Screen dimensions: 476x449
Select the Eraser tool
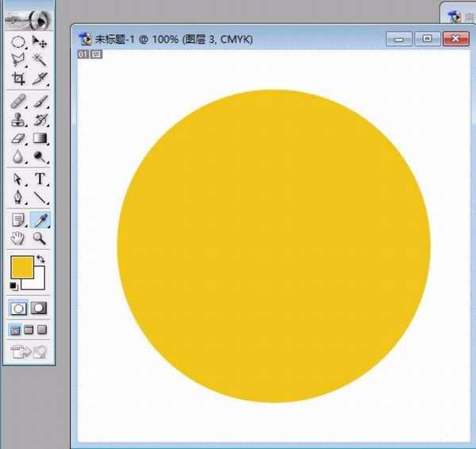(17, 139)
